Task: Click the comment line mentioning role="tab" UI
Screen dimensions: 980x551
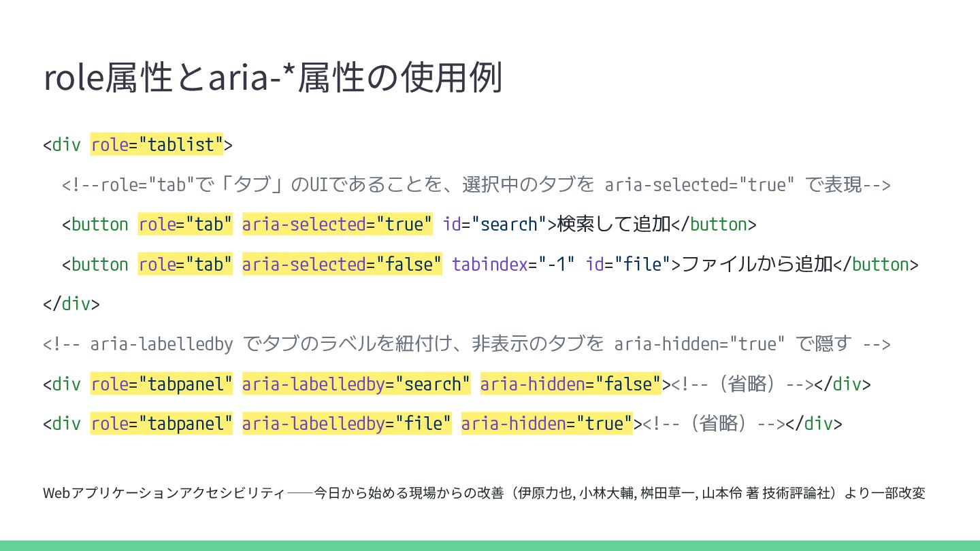Action: (476, 185)
